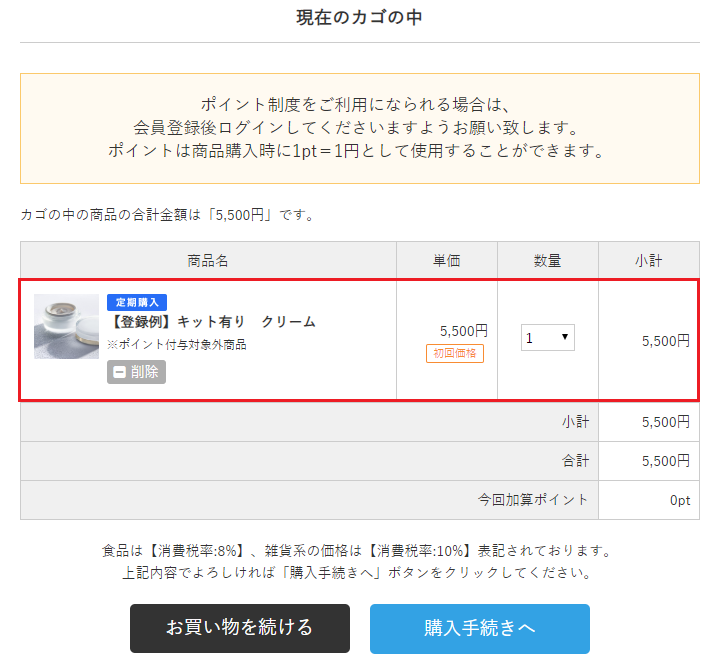Click the blue 定期購入 badge

[x=137, y=302]
